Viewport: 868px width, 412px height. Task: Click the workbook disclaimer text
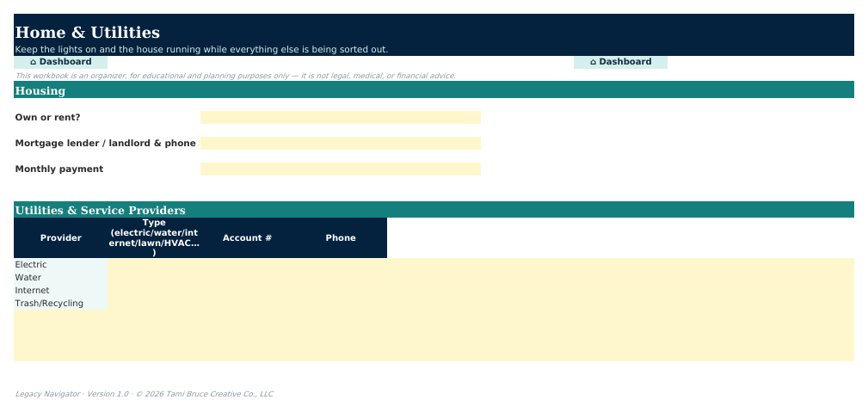click(x=235, y=76)
